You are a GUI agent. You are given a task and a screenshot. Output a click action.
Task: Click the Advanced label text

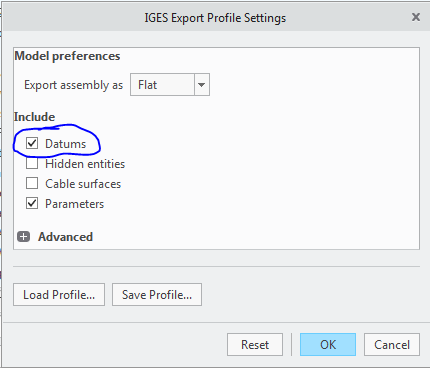click(x=65, y=237)
